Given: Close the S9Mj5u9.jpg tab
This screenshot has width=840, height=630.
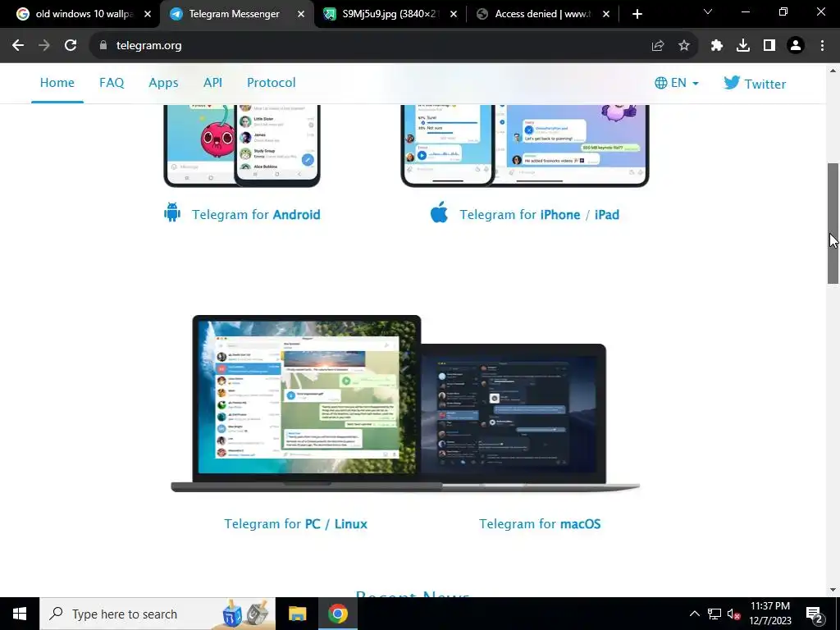Looking at the screenshot, I should pos(453,14).
